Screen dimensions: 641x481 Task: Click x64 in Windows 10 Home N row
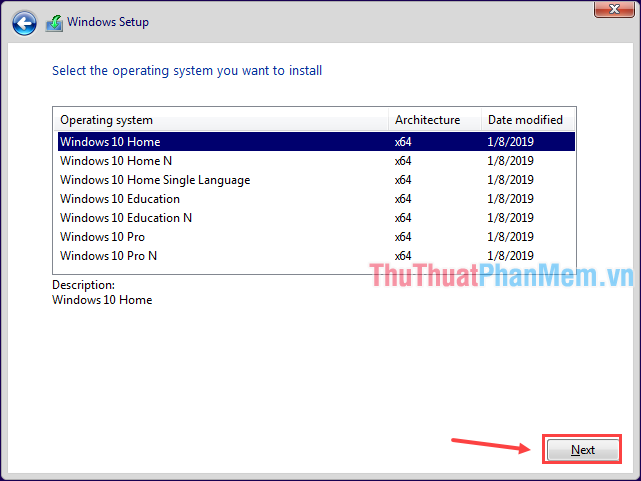tap(403, 161)
